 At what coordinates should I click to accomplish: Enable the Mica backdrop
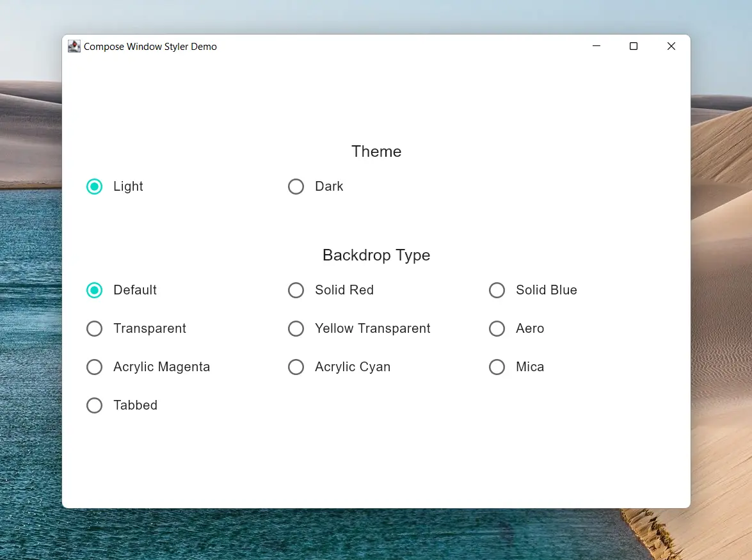point(497,367)
